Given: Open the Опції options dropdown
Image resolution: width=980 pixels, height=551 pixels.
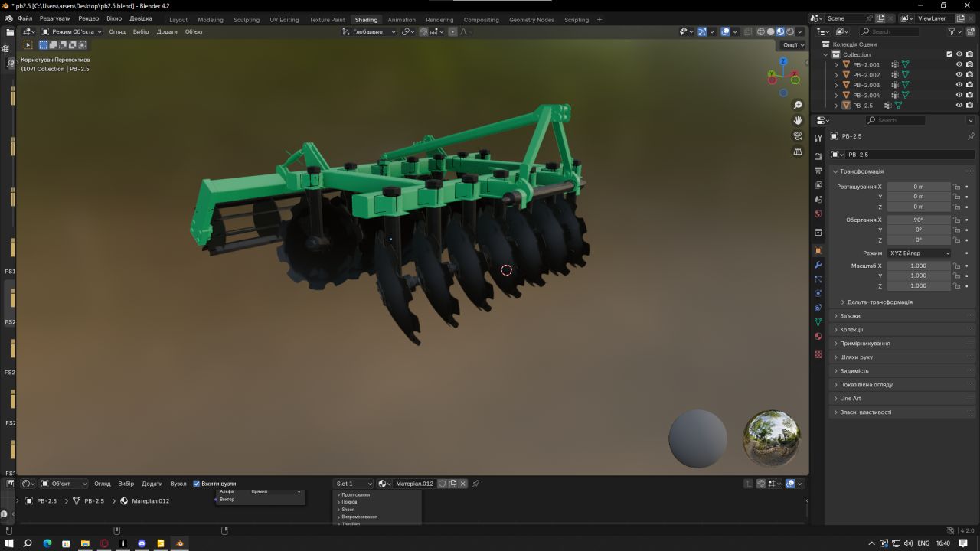Looking at the screenshot, I should [x=793, y=44].
